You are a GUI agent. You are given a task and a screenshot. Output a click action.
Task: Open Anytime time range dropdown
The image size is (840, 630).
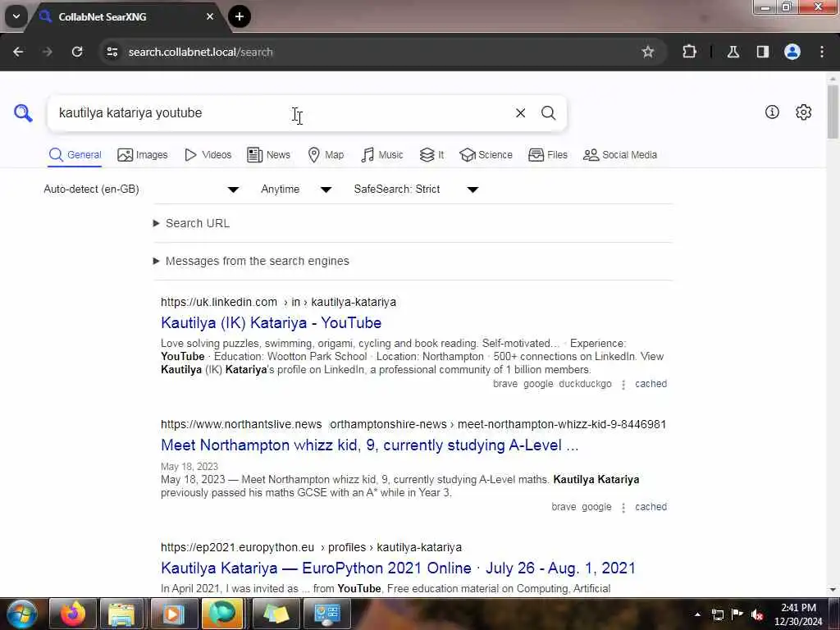click(x=295, y=189)
